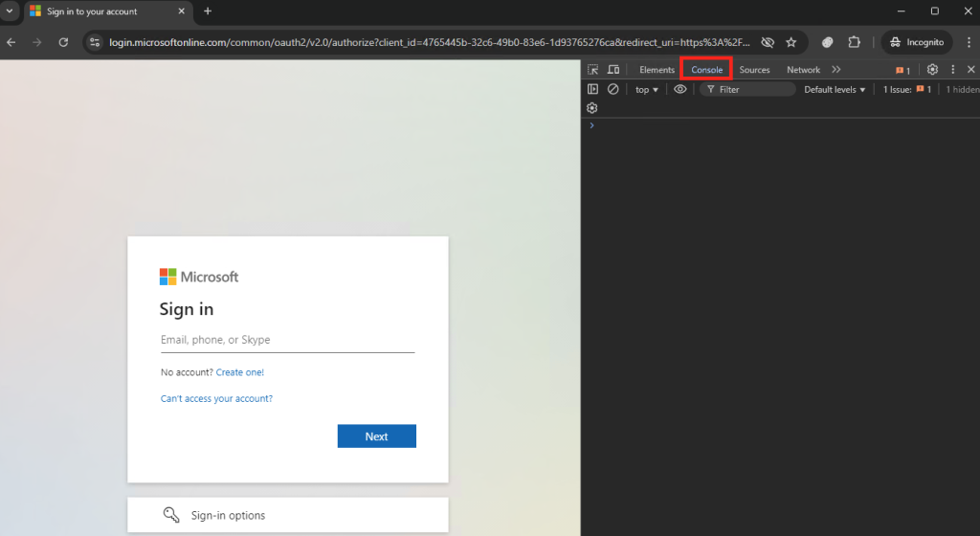This screenshot has height=536, width=980.
Task: Clear the console
Action: click(x=613, y=89)
